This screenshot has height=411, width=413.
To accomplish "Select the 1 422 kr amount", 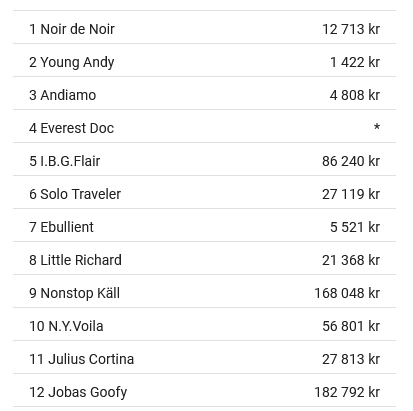I will [x=355, y=62].
